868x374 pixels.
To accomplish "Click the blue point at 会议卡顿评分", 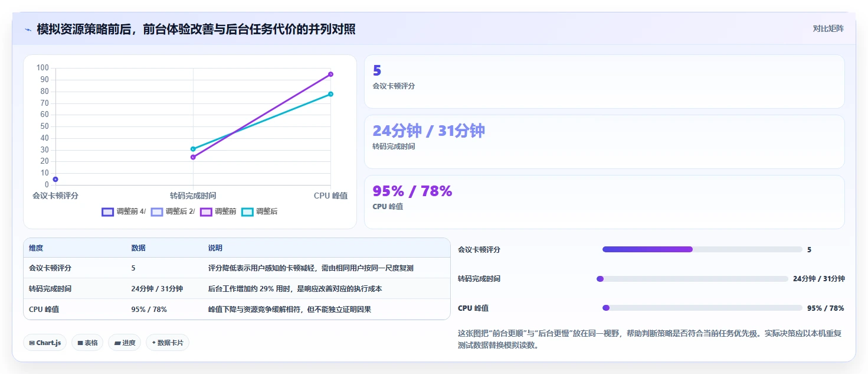I will tap(55, 179).
